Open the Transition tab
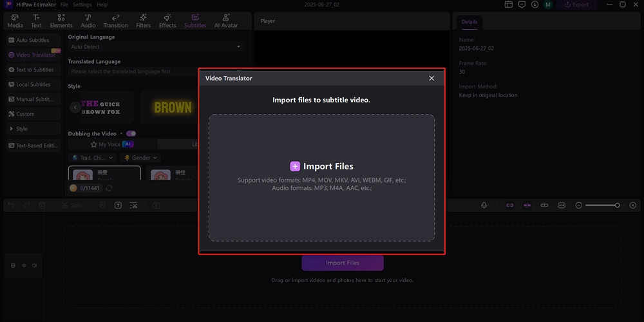 click(116, 21)
